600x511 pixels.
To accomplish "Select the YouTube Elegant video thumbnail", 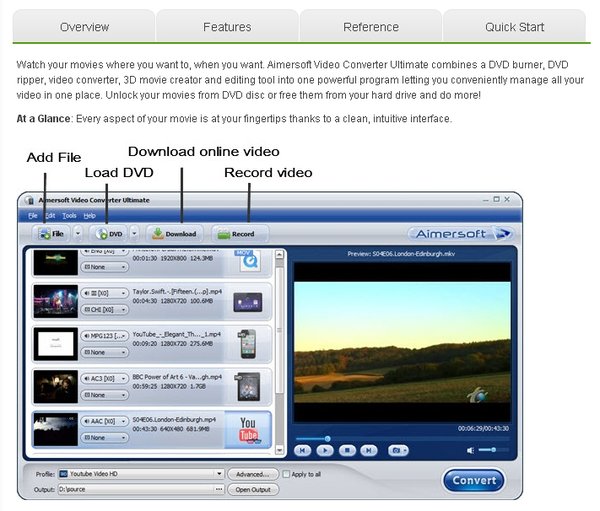I will point(55,344).
